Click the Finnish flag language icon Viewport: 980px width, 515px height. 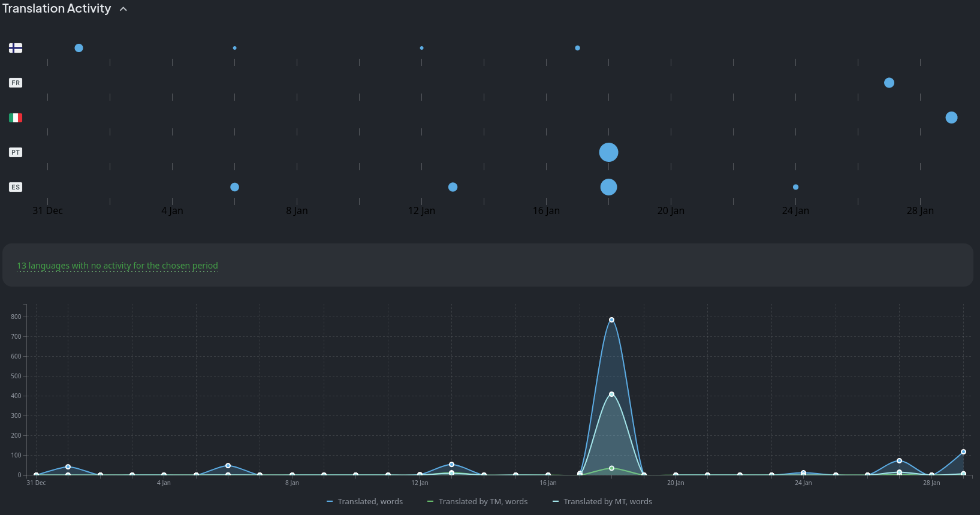(16, 48)
